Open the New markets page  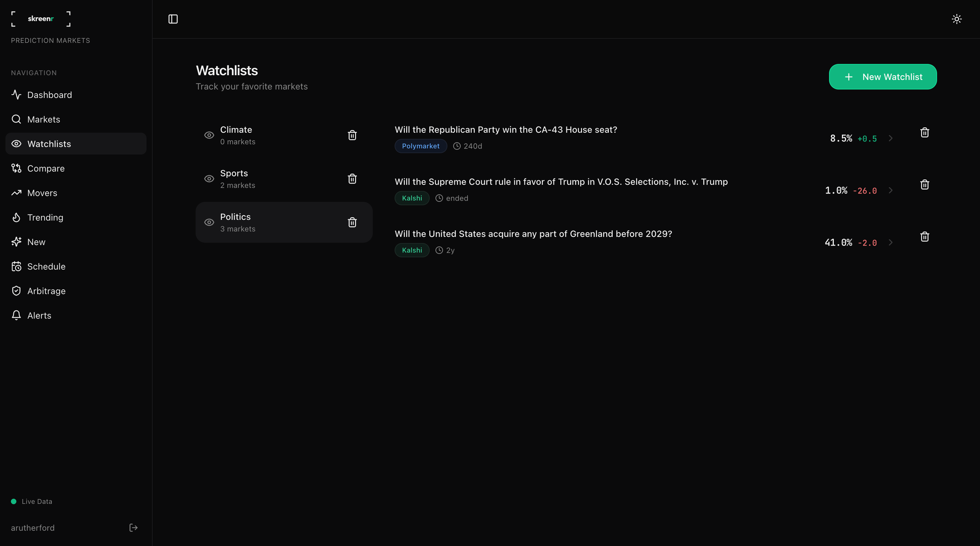pos(76,242)
